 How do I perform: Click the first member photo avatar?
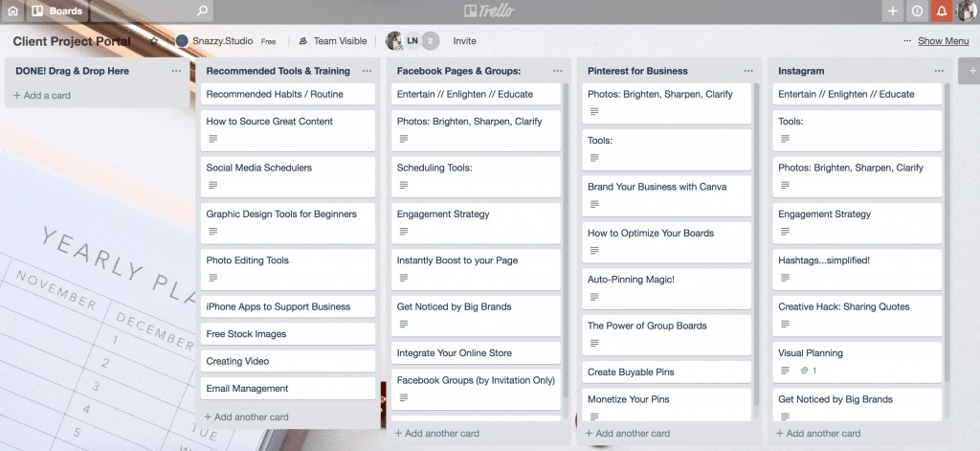click(394, 41)
